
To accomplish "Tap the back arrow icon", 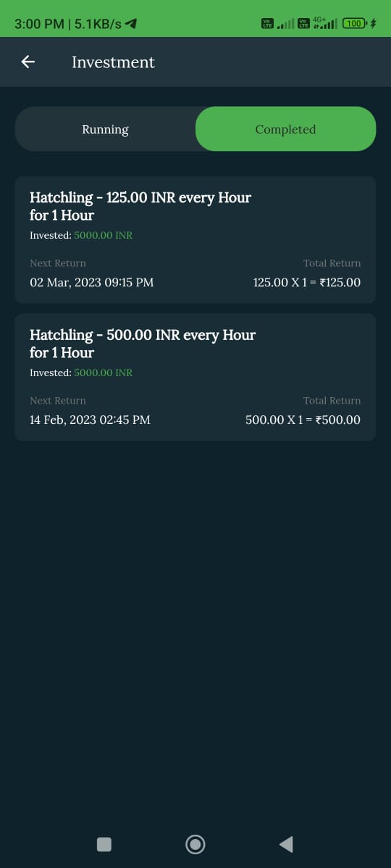I will 28,62.
